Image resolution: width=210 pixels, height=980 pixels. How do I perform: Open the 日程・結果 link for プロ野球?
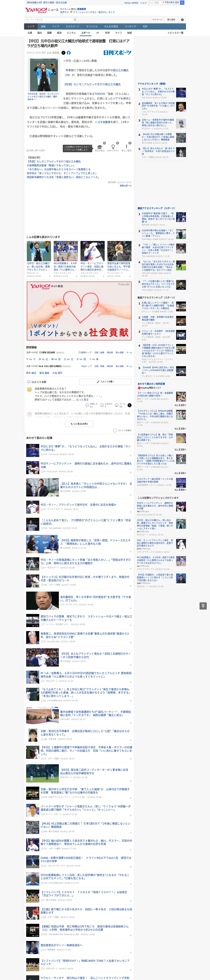pyautogui.click(x=99, y=352)
